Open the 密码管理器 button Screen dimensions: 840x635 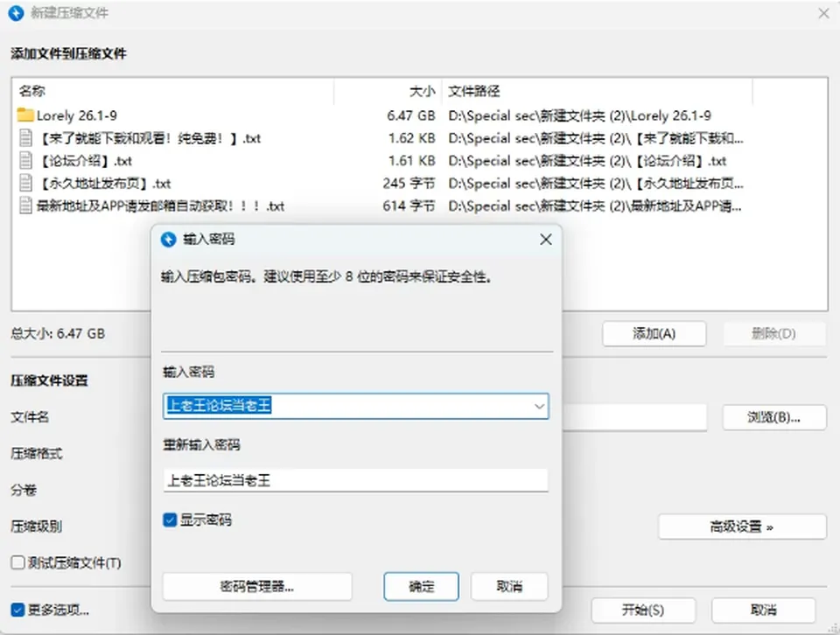pos(257,586)
